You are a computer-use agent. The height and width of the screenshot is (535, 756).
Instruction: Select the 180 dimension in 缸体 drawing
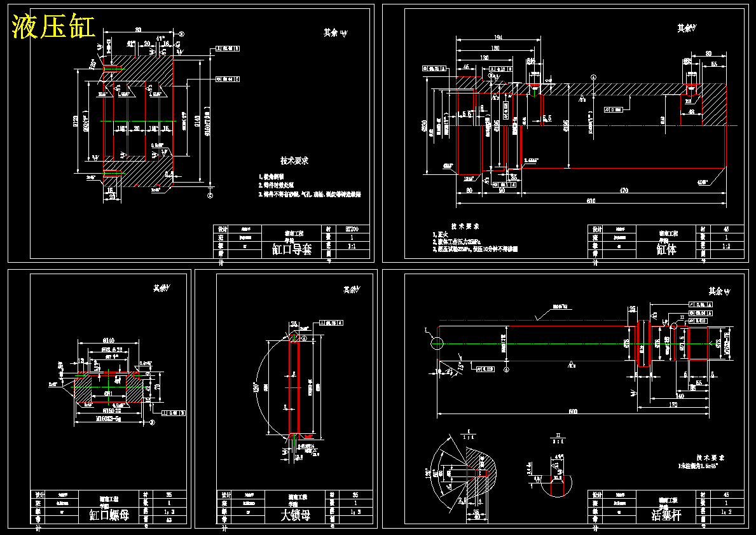click(x=495, y=48)
